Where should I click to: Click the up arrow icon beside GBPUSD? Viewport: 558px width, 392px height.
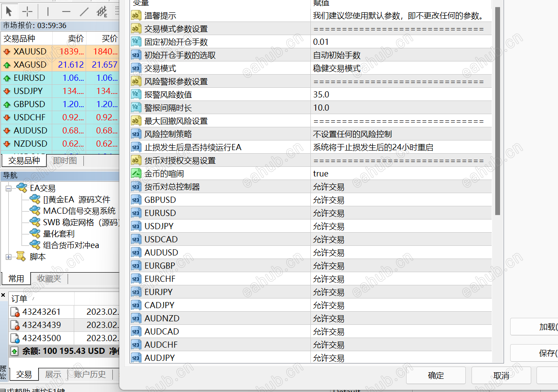click(7, 104)
